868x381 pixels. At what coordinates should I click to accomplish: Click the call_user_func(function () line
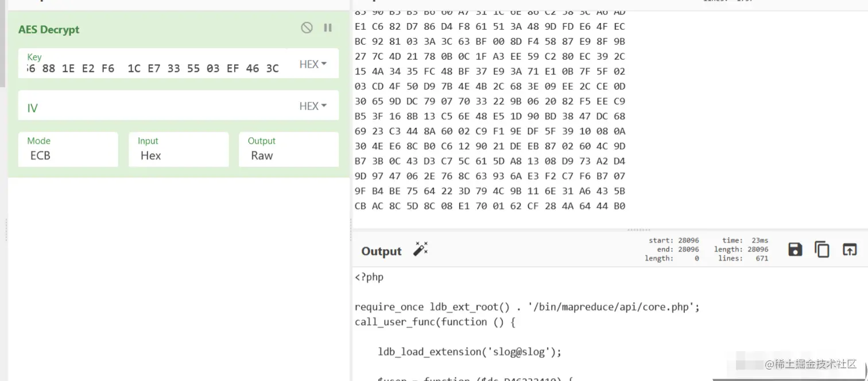pyautogui.click(x=435, y=322)
